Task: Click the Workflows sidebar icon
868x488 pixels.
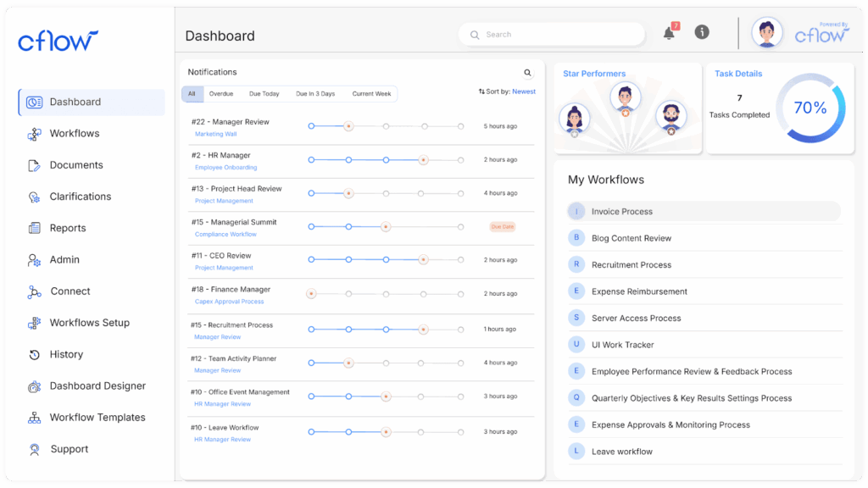Action: coord(34,134)
